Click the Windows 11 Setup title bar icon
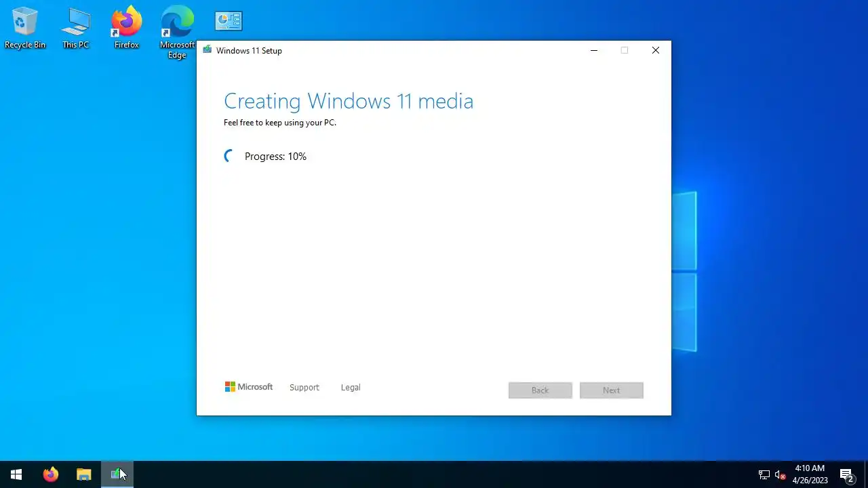Image resolution: width=868 pixels, height=488 pixels. click(207, 50)
